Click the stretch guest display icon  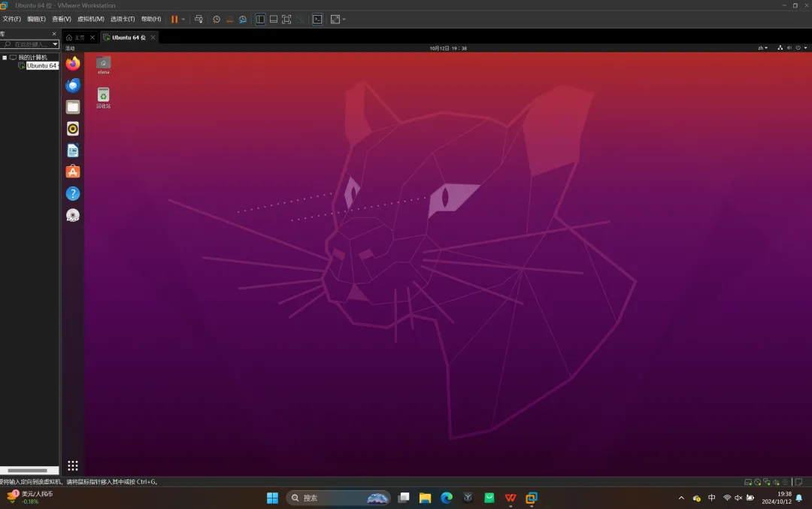click(335, 19)
